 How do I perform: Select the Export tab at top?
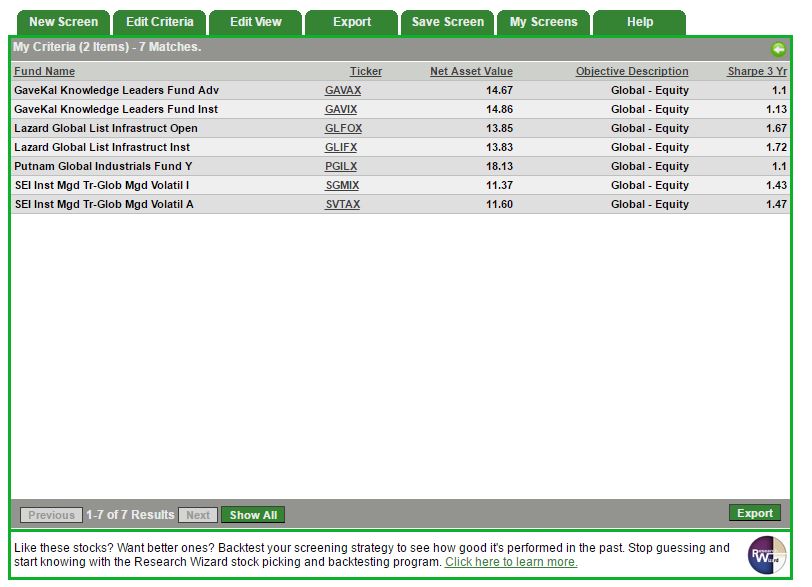(352, 22)
